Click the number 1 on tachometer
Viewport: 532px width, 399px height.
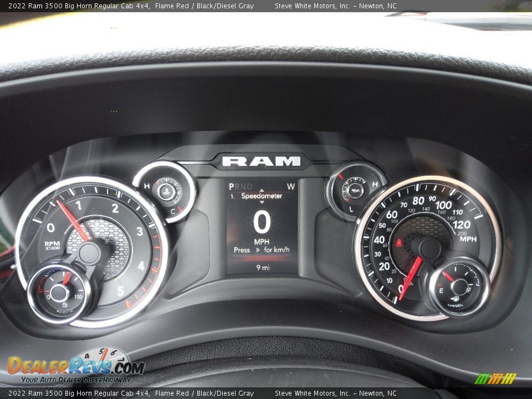click(x=79, y=205)
